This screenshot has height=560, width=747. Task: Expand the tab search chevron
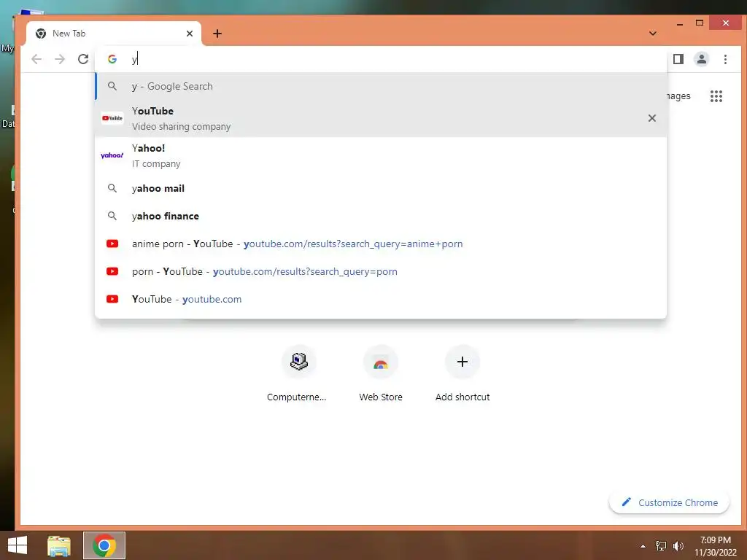(x=653, y=34)
